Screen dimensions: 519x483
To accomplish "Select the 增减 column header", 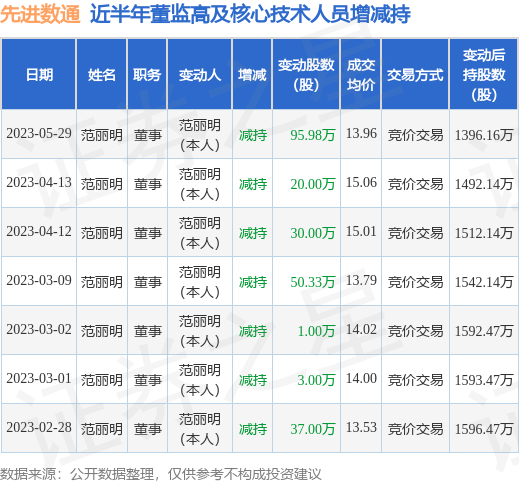I will coord(252,75).
